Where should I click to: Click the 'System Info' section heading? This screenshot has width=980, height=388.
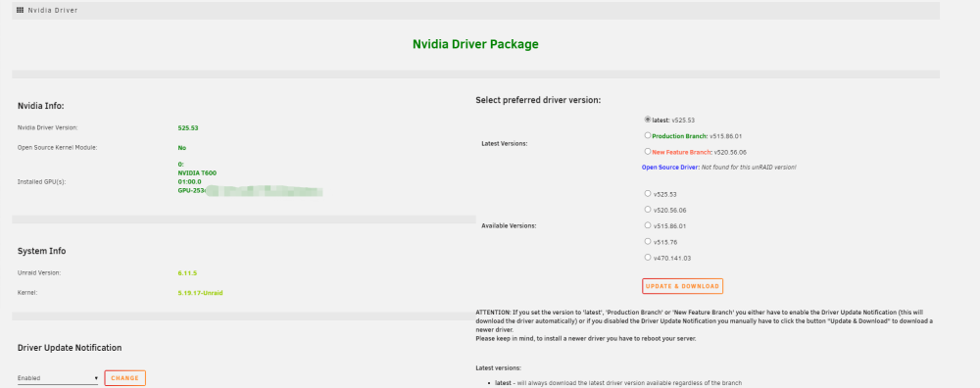pos(42,251)
